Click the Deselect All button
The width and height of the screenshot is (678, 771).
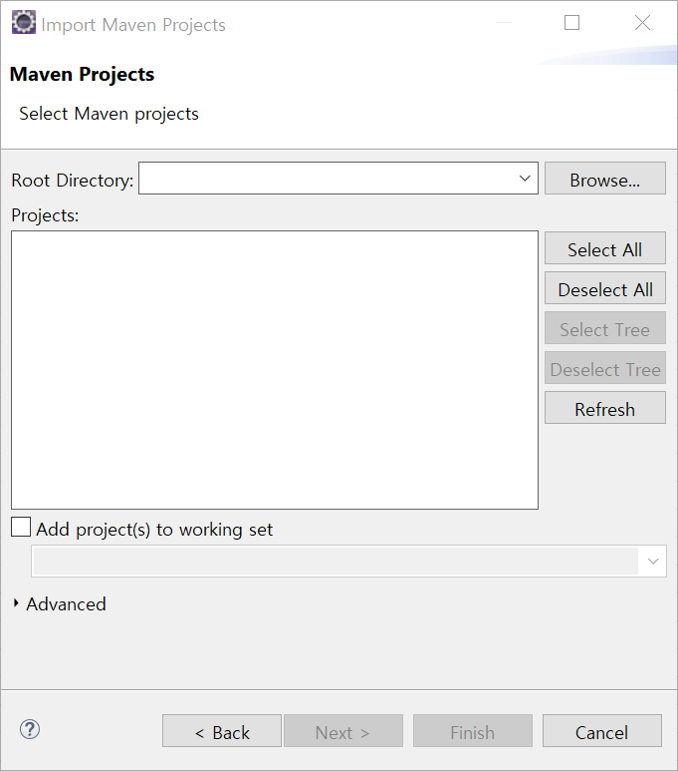pos(605,288)
